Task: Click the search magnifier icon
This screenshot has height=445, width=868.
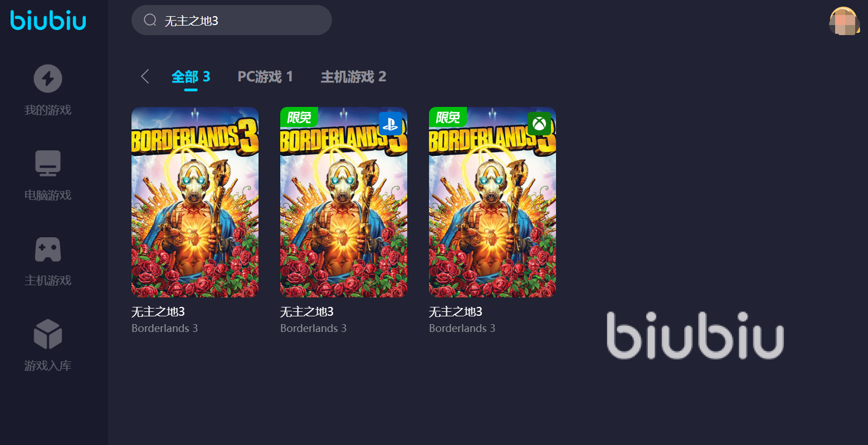Action: [x=150, y=20]
